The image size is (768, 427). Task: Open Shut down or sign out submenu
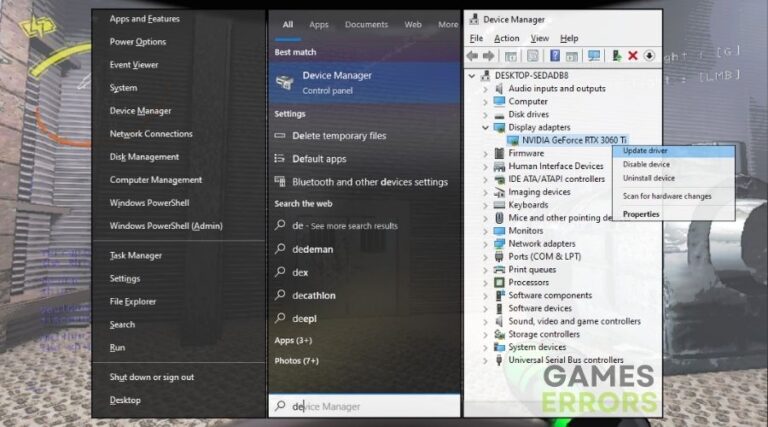tap(152, 377)
